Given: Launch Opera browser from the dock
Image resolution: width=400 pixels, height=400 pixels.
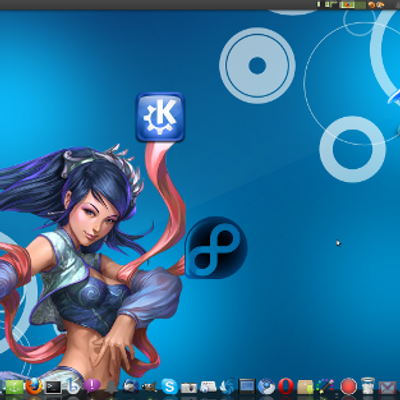Looking at the screenshot, I should point(286,387).
